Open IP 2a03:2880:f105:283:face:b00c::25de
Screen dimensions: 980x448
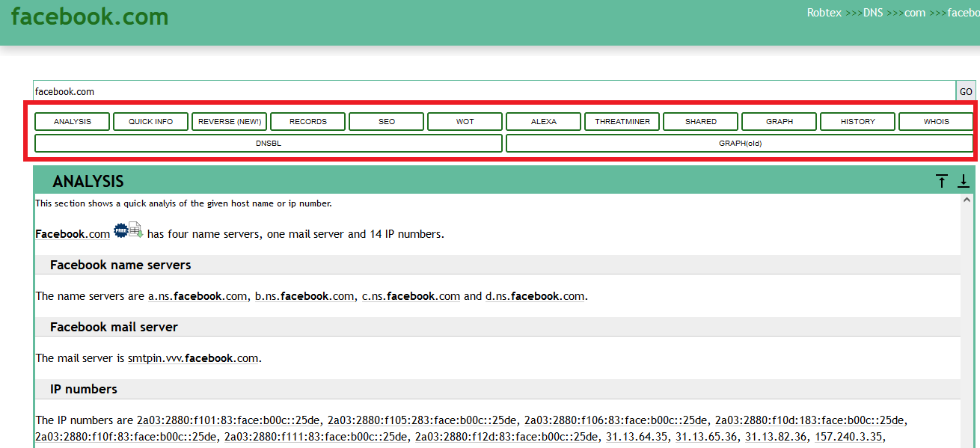[x=423, y=420]
